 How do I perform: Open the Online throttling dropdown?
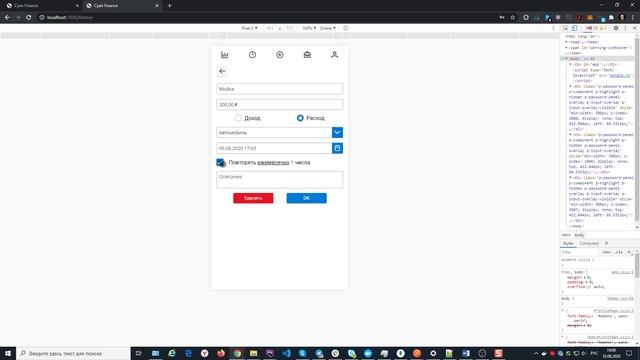tap(328, 28)
